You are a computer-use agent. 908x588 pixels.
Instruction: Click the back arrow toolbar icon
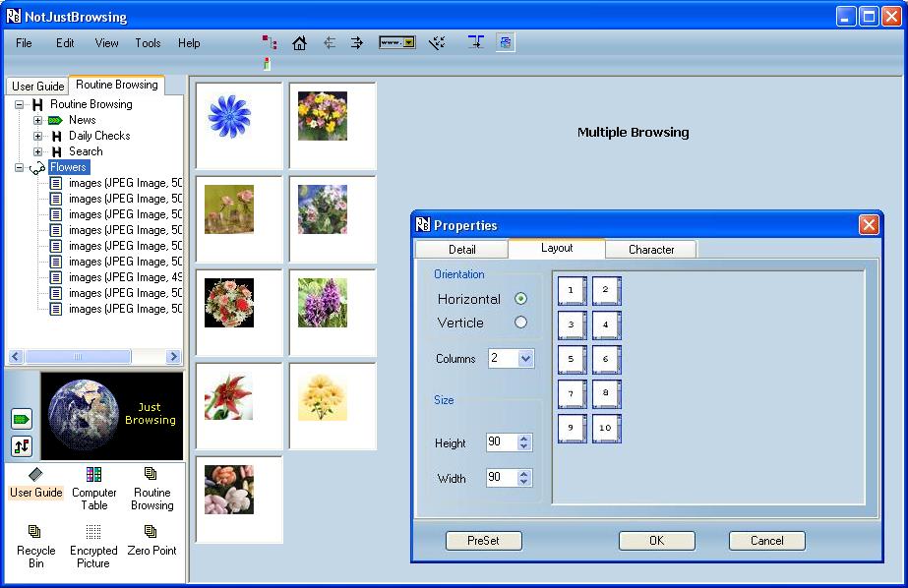coord(330,43)
